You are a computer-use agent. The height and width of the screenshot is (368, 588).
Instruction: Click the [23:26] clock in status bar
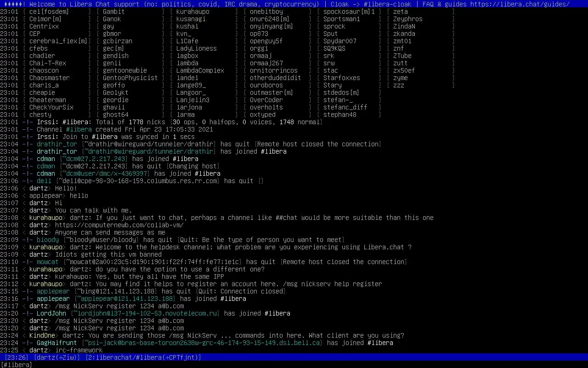pos(17,357)
